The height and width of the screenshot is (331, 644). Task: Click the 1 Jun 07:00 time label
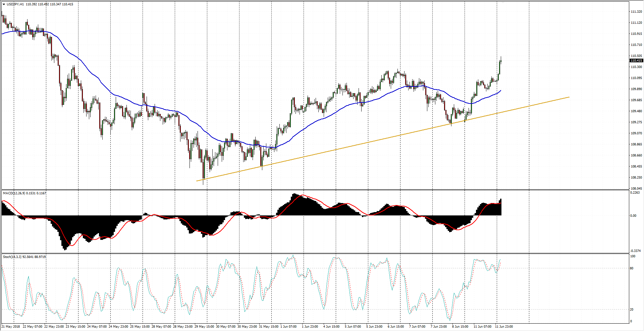tap(288, 327)
